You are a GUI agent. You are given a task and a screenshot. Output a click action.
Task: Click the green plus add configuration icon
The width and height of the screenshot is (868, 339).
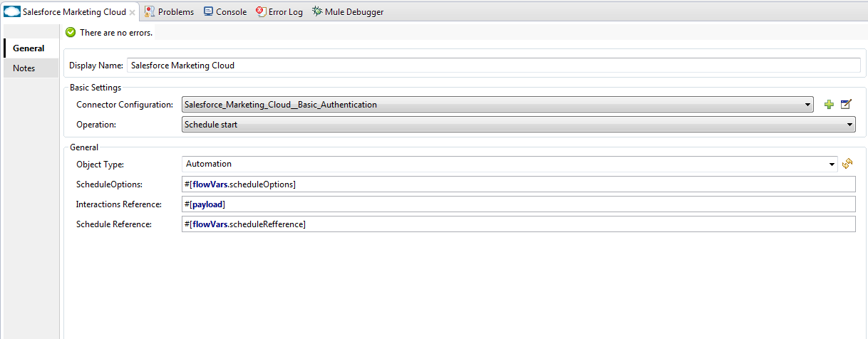click(x=829, y=105)
